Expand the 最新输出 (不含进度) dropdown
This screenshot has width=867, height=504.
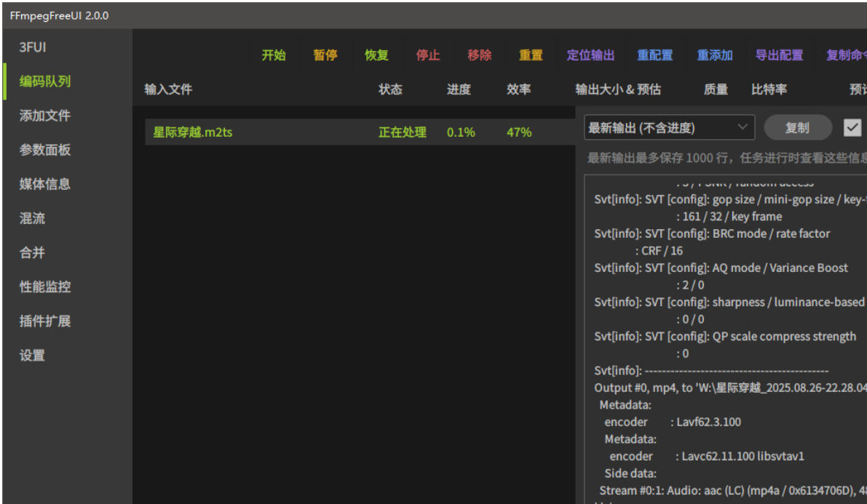coord(669,128)
